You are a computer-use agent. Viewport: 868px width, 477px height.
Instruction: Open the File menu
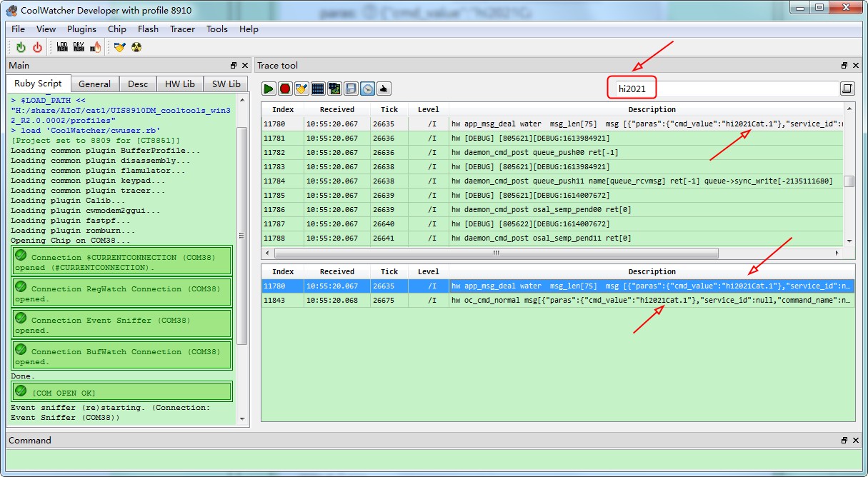coord(18,29)
